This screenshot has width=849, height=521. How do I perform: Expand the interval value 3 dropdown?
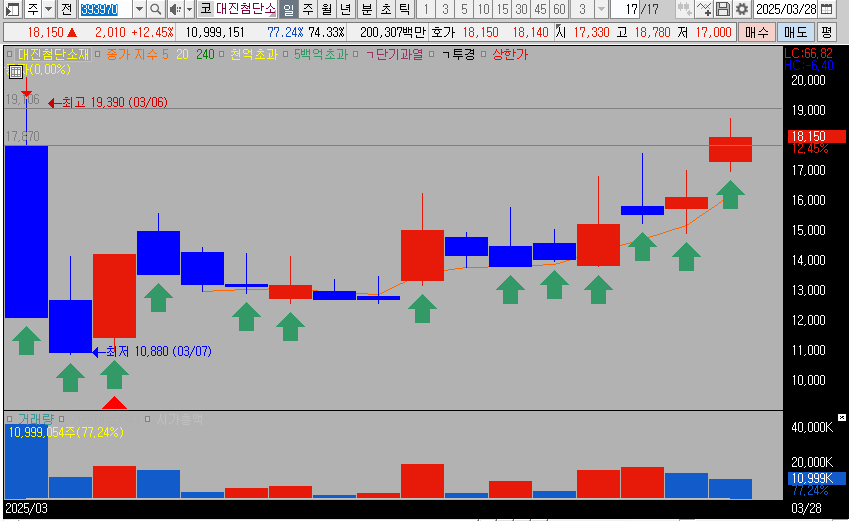click(601, 9)
